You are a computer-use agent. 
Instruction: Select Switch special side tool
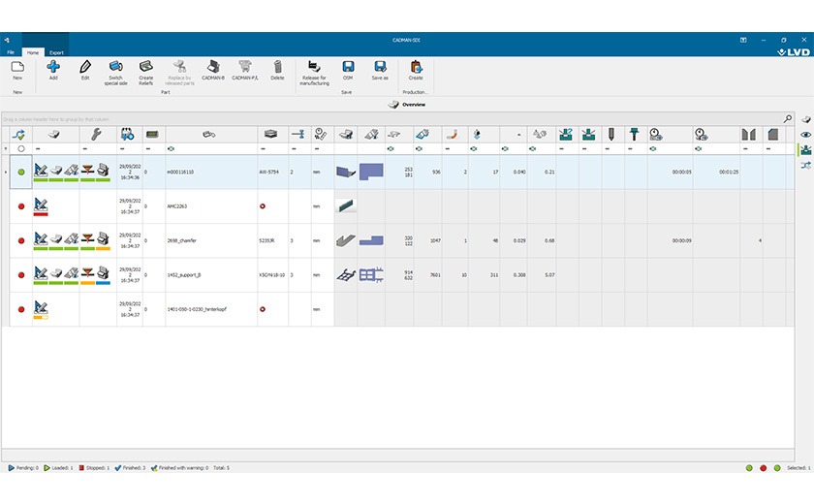pos(115,69)
